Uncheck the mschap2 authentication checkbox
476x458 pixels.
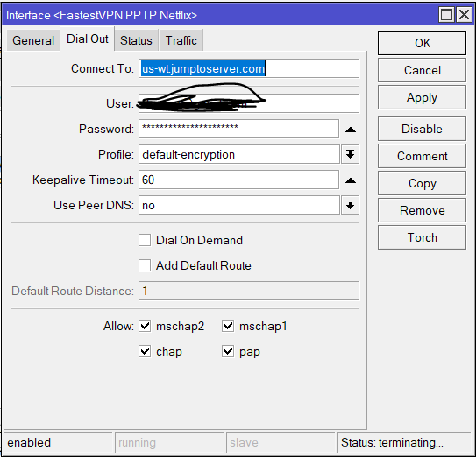click(x=145, y=326)
